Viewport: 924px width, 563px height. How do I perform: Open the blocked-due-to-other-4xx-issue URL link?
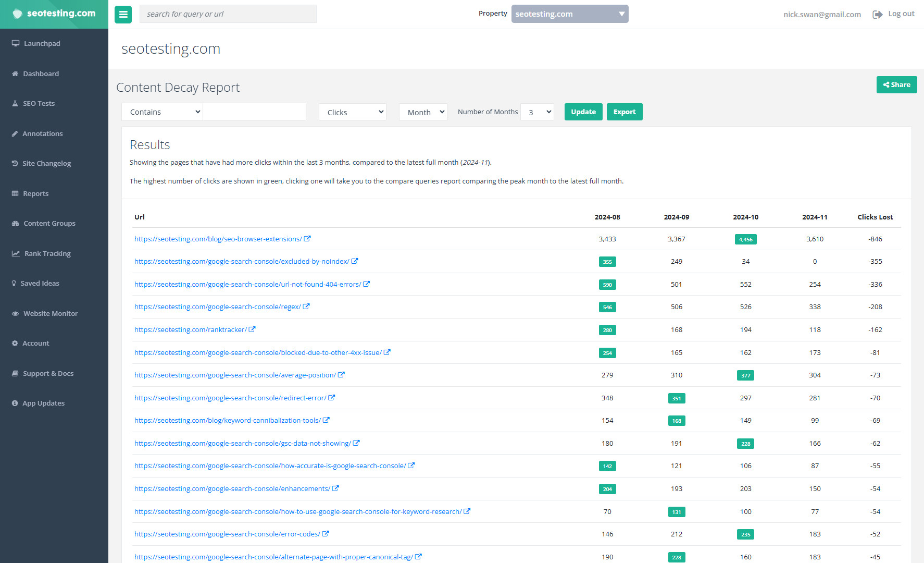(258, 352)
